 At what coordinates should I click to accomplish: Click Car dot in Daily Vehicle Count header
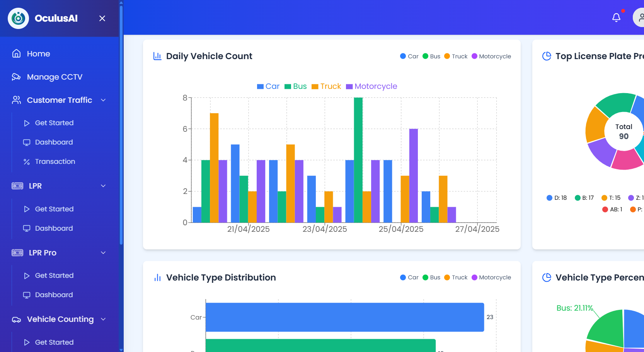pyautogui.click(x=403, y=56)
